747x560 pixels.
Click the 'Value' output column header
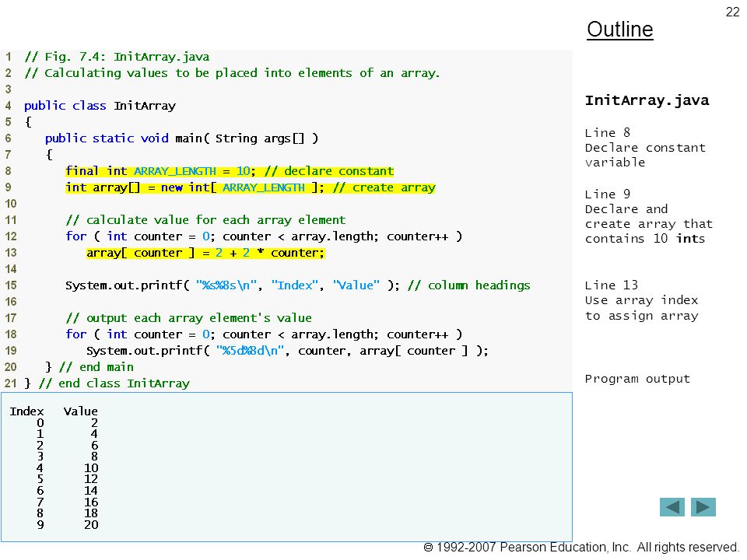(80, 411)
